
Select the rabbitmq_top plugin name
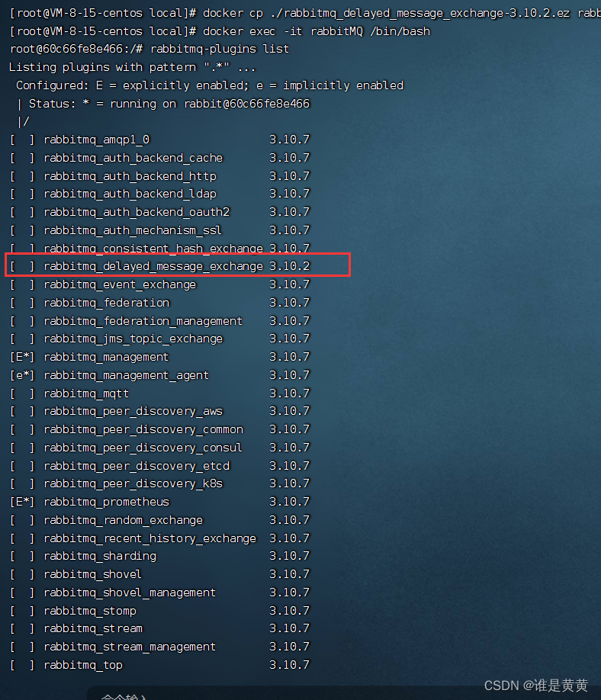click(x=83, y=665)
